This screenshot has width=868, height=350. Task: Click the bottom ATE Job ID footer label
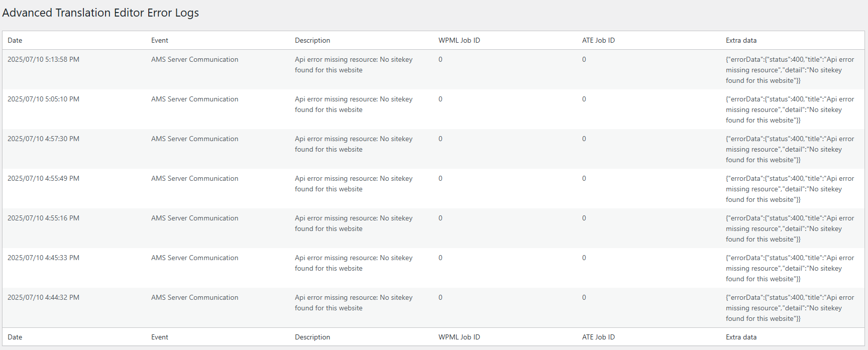(x=598, y=337)
